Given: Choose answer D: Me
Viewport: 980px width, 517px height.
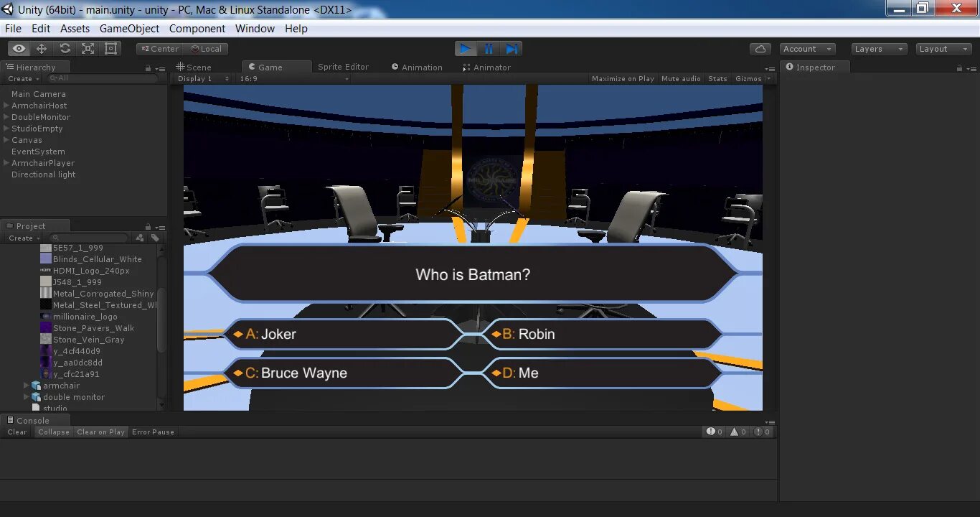Looking at the screenshot, I should 603,373.
